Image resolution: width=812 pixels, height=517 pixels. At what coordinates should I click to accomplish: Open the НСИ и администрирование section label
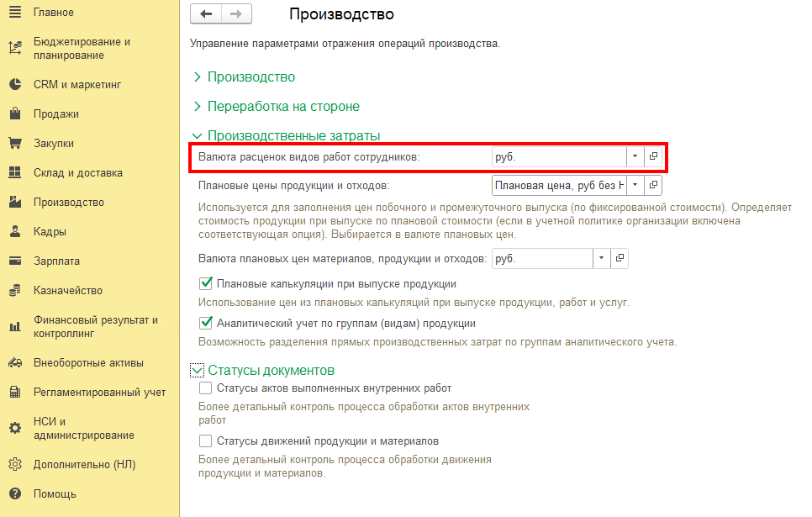click(84, 429)
